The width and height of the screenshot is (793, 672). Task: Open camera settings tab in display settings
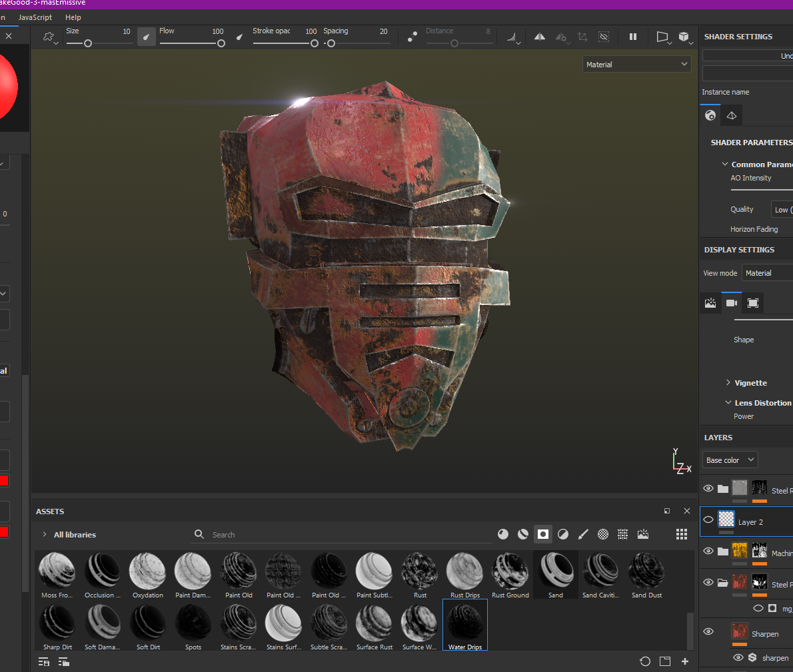point(731,303)
